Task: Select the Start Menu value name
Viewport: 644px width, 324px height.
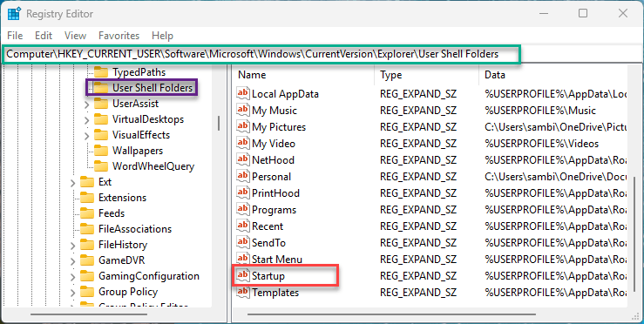Action: (x=277, y=260)
